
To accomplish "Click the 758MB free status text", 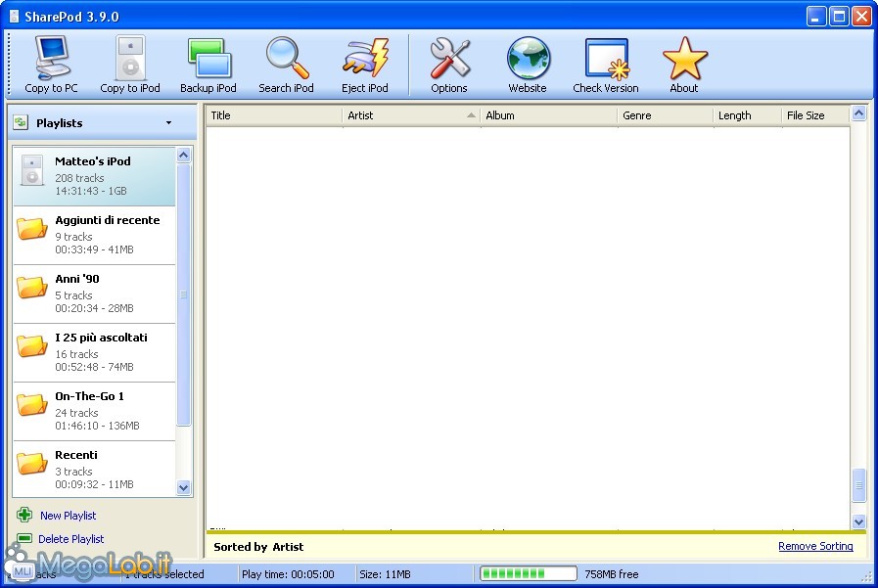I will (x=612, y=574).
